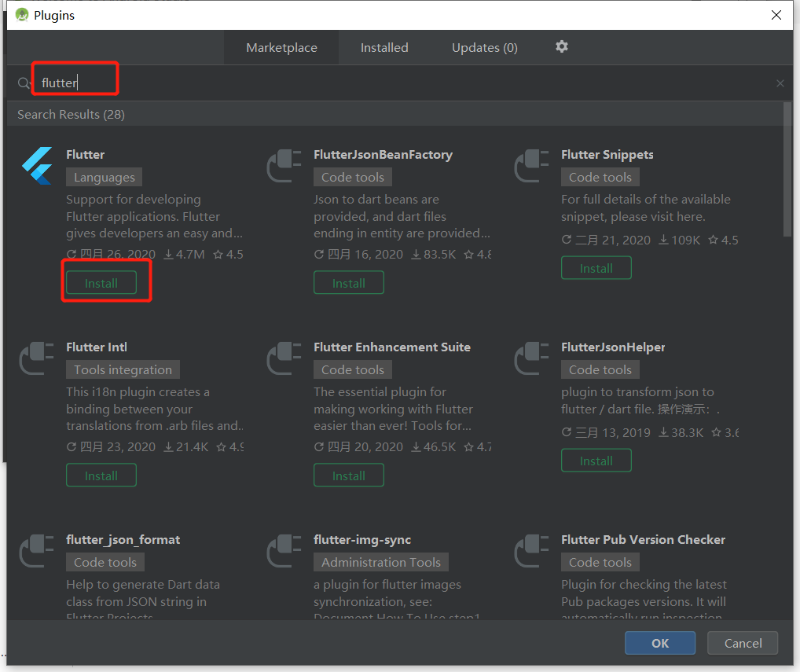Click Code tools tag under FlutterJsonBeanFactory
The image size is (800, 672).
point(353,177)
